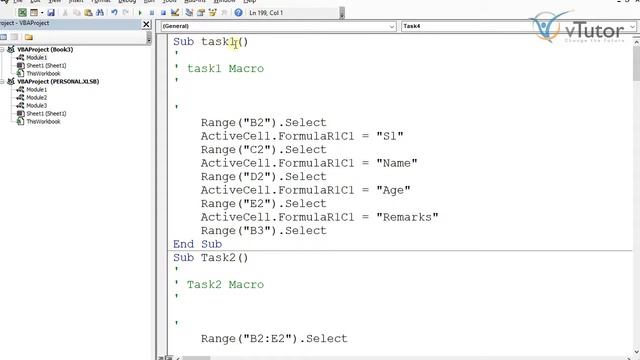
Task: Click the green 'Task2 Macro' comment
Action: [x=225, y=284]
